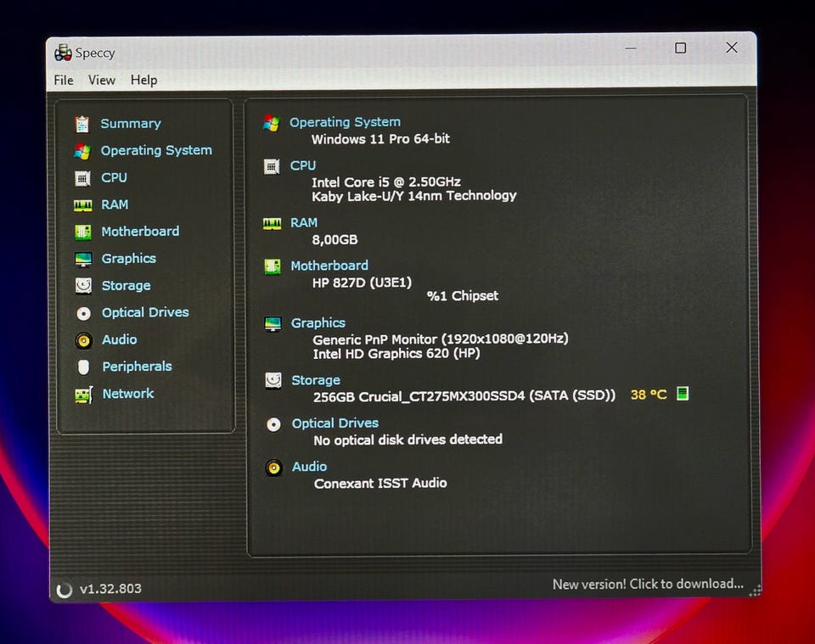Click the Motherboard icon in summary panel
The image size is (815, 644).
273,266
